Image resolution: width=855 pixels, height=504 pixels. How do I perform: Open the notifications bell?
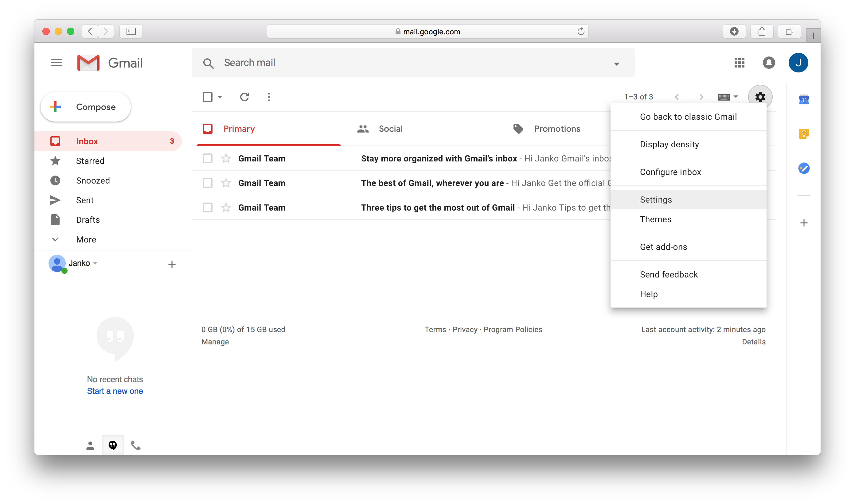click(x=769, y=63)
